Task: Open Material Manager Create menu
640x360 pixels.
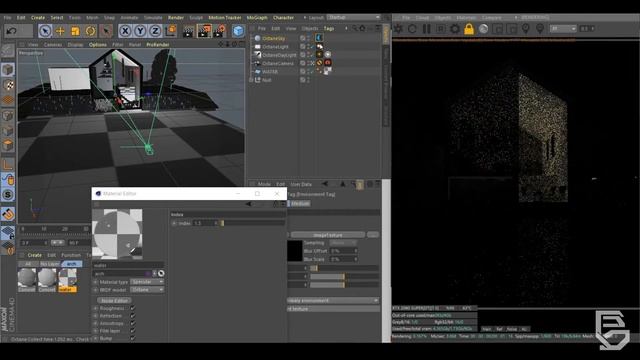Action: (34, 255)
